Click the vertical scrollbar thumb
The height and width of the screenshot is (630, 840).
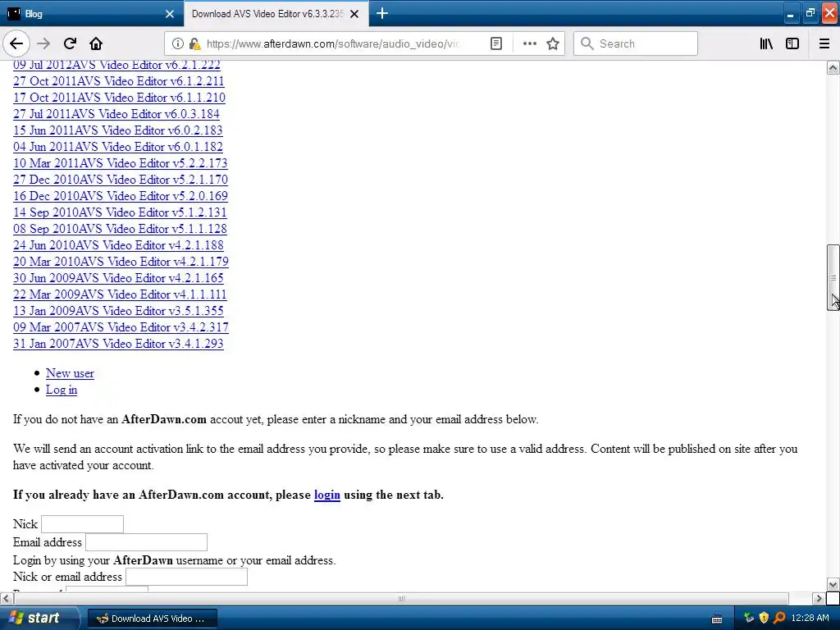click(833, 277)
